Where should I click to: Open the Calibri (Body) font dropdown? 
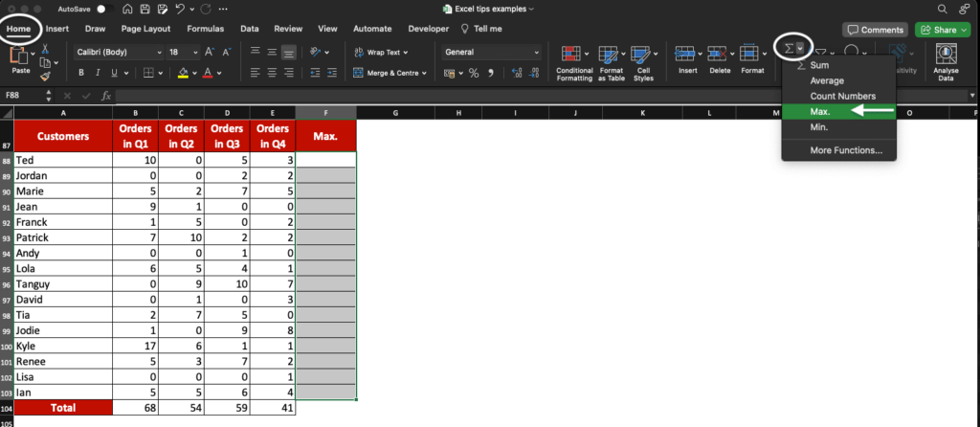(x=117, y=52)
